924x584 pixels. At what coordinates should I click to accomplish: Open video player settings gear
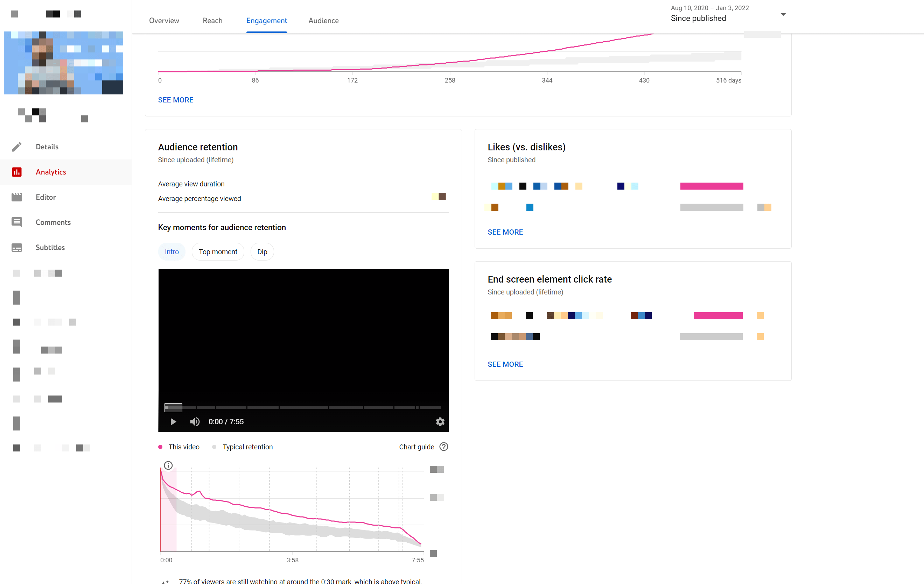click(x=440, y=421)
